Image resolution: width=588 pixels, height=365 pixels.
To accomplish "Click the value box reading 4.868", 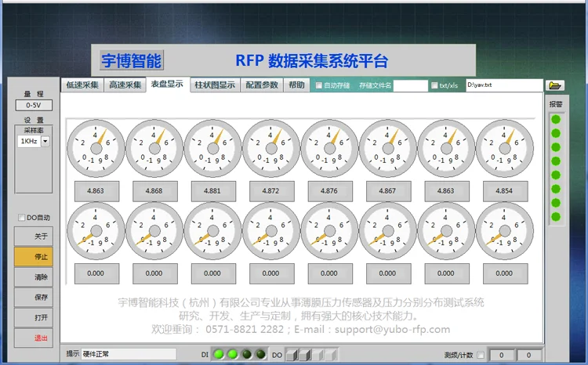I will 155,191.
